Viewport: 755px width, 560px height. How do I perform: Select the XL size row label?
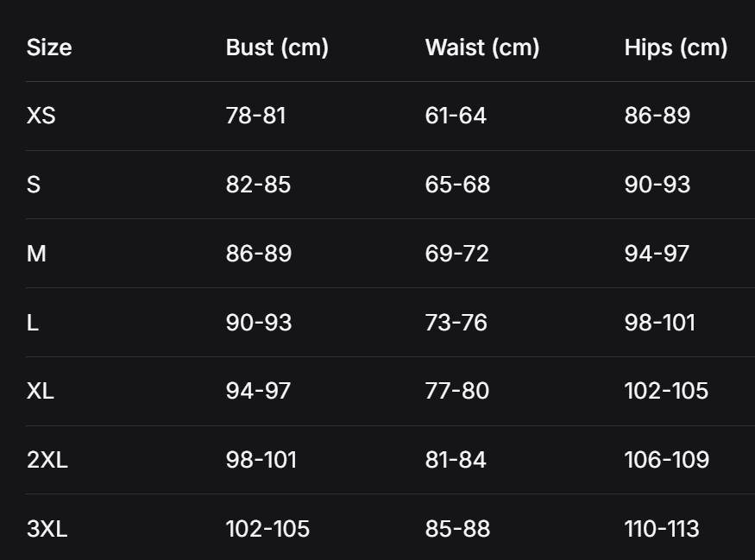[x=41, y=391]
